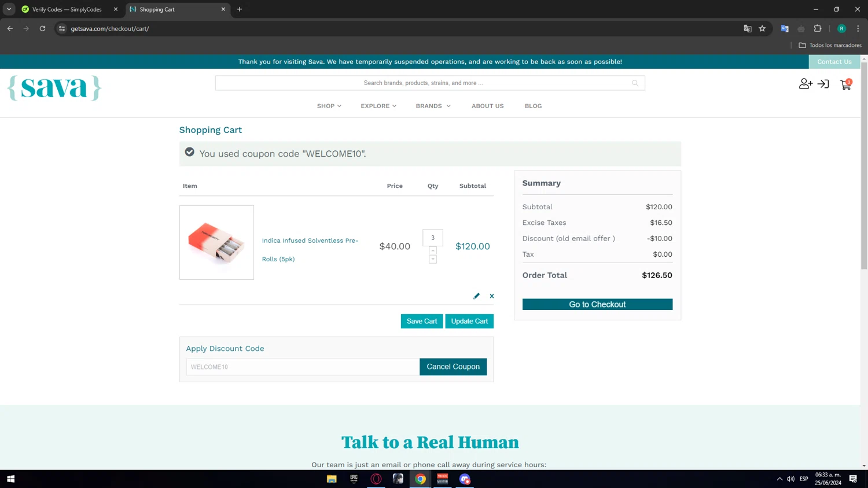Click the sign-in arrow icon
The width and height of the screenshot is (868, 488).
point(823,84)
